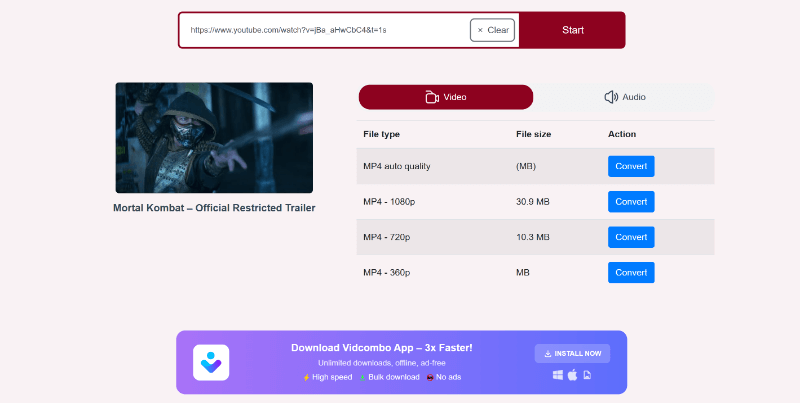This screenshot has width=800, height=403.
Task: Convert the MP4 auto quality file
Action: tap(631, 166)
